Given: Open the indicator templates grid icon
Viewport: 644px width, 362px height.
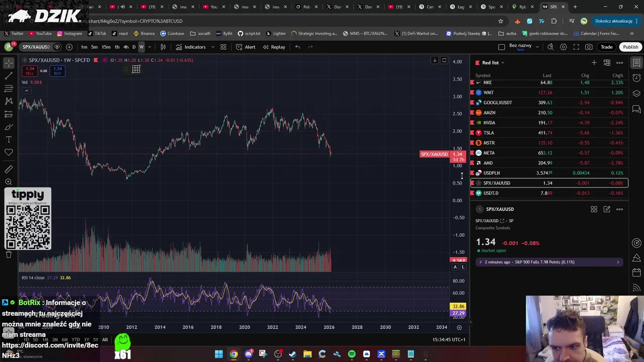Looking at the screenshot, I should [x=223, y=47].
